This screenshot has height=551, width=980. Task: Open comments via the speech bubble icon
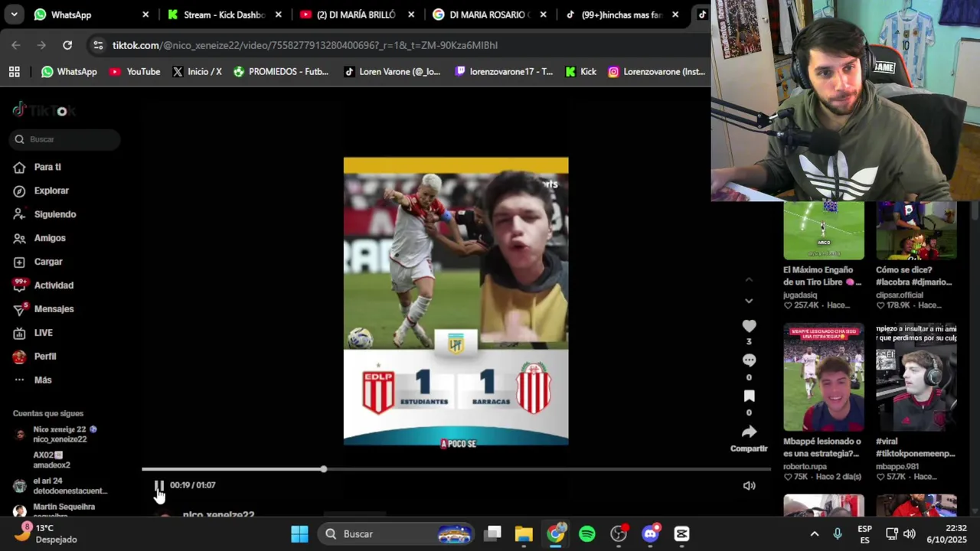click(x=749, y=360)
